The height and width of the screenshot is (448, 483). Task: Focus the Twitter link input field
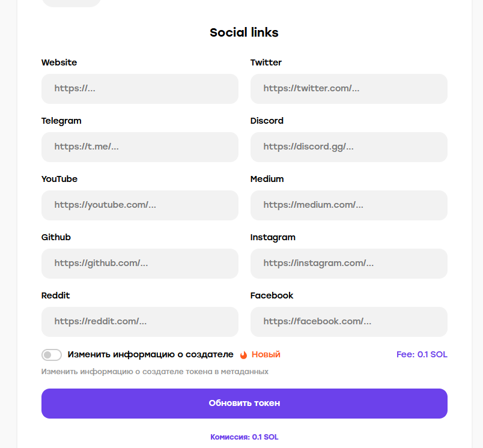pos(348,89)
